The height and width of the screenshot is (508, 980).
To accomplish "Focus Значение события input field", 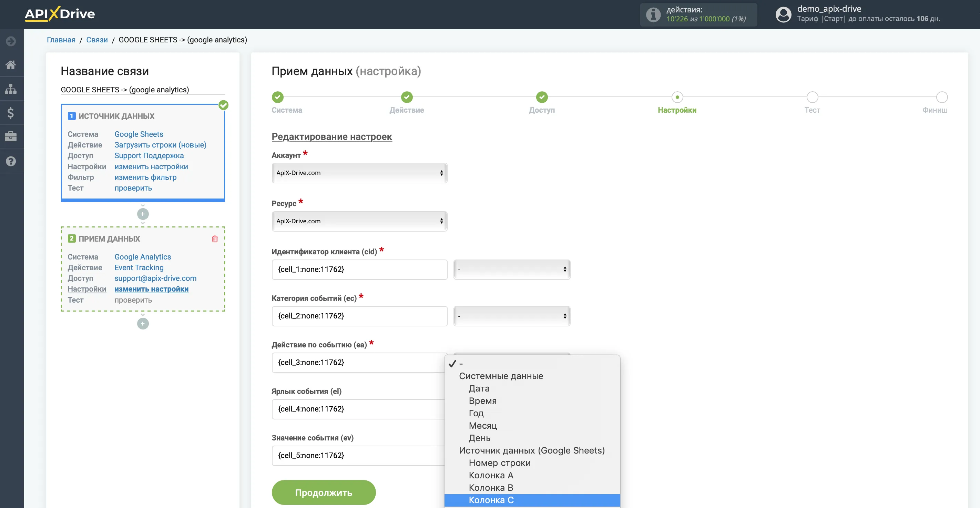I will click(x=358, y=456).
